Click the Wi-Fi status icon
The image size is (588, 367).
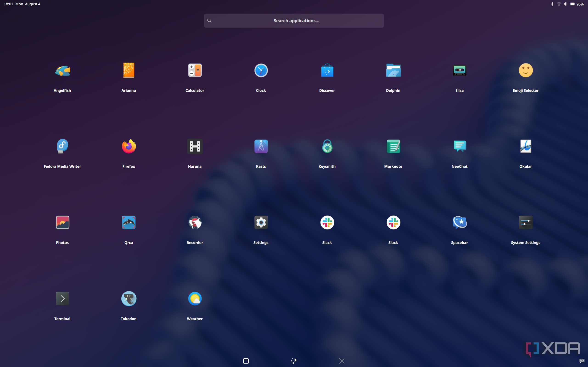pyautogui.click(x=559, y=4)
